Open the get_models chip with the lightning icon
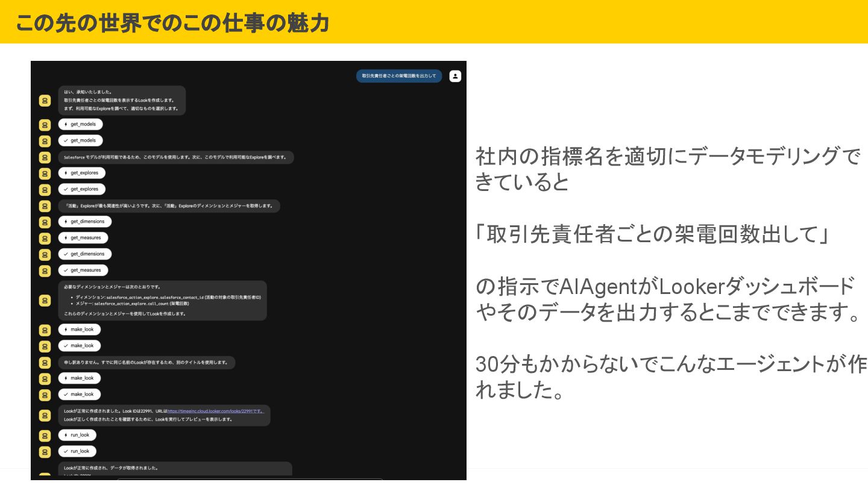This screenshot has width=868, height=488. point(81,124)
